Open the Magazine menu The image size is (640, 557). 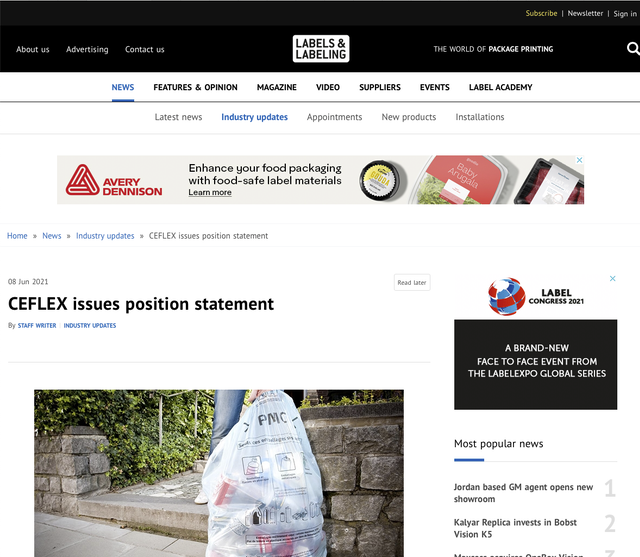click(x=276, y=87)
